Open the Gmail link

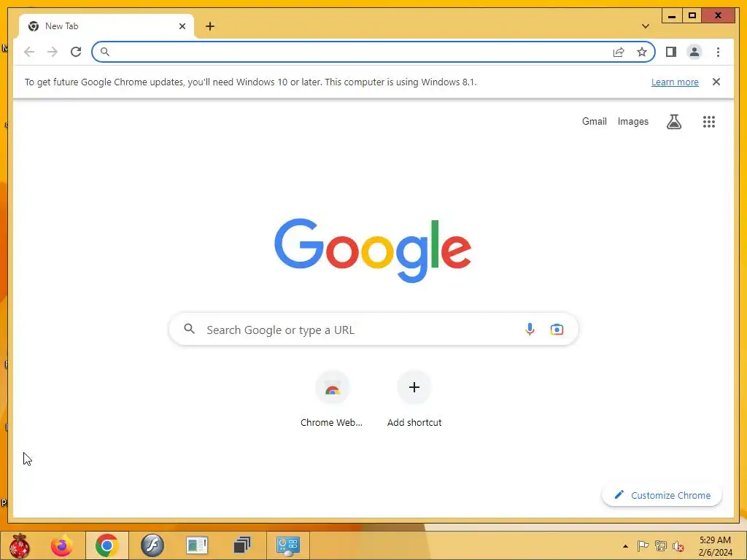pyautogui.click(x=594, y=122)
